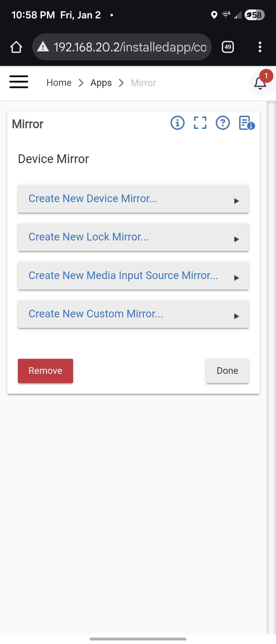Screen dimensions: 276x644
Task: Expand Create New Device Mirror
Action: coord(133,199)
